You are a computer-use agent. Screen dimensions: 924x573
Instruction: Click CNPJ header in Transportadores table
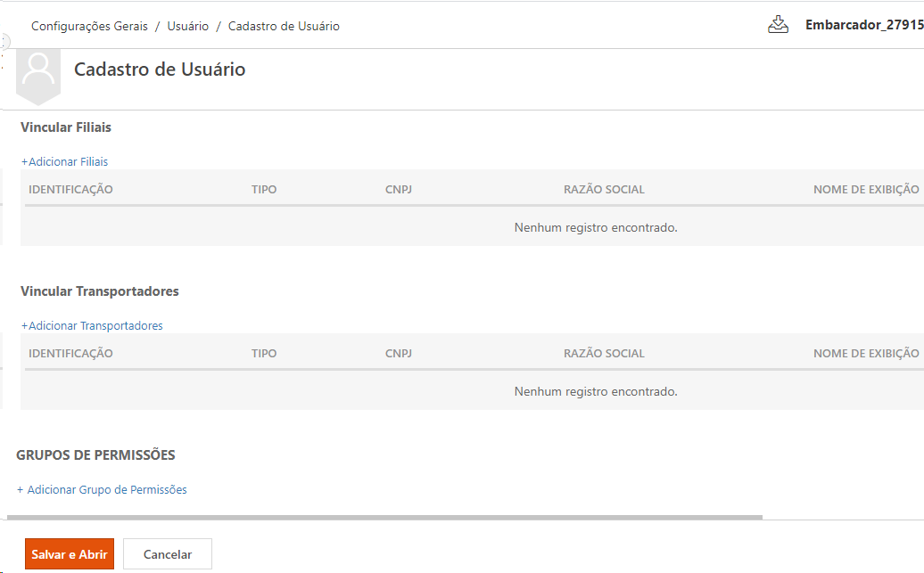click(x=399, y=353)
